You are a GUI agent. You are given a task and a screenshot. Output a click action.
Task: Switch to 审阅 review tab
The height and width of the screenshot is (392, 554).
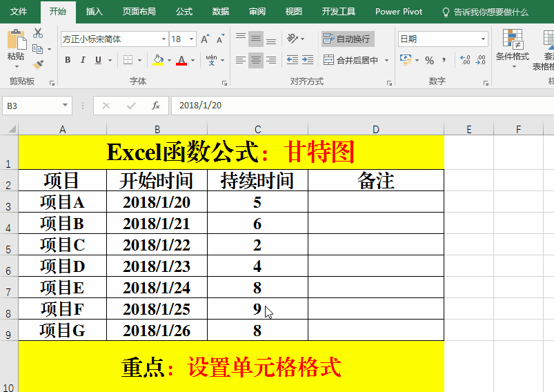(257, 12)
